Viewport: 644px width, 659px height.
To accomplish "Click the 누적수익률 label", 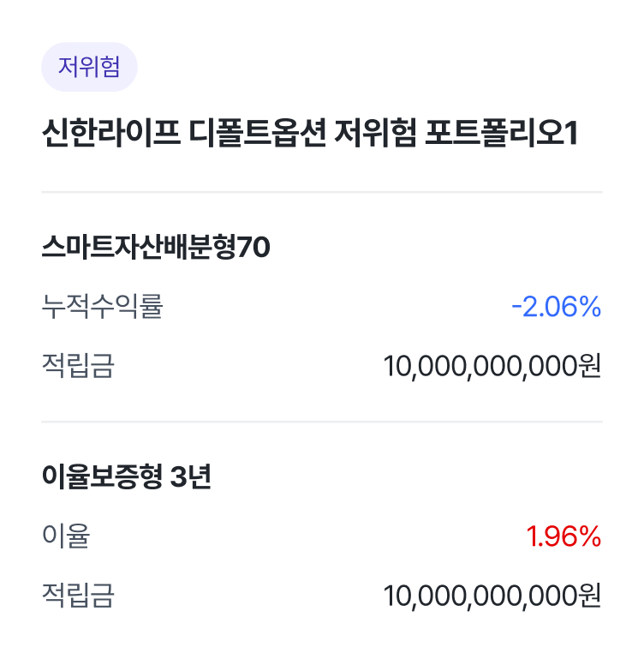I will tap(102, 307).
